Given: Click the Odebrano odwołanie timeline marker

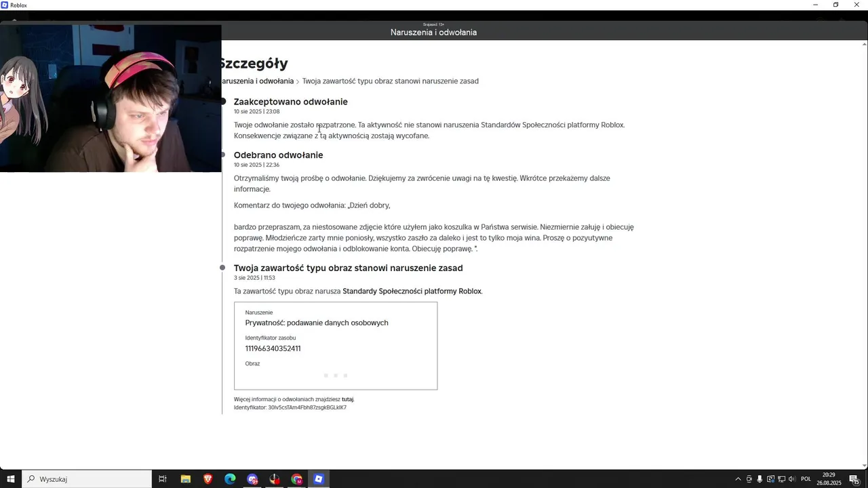Looking at the screenshot, I should (x=222, y=155).
